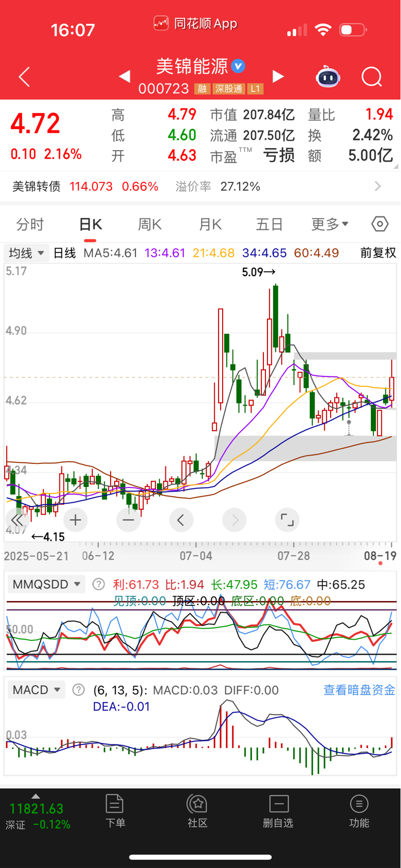This screenshot has width=401, height=868.
Task: Switch to previous stock with left triangle
Action: pyautogui.click(x=125, y=77)
